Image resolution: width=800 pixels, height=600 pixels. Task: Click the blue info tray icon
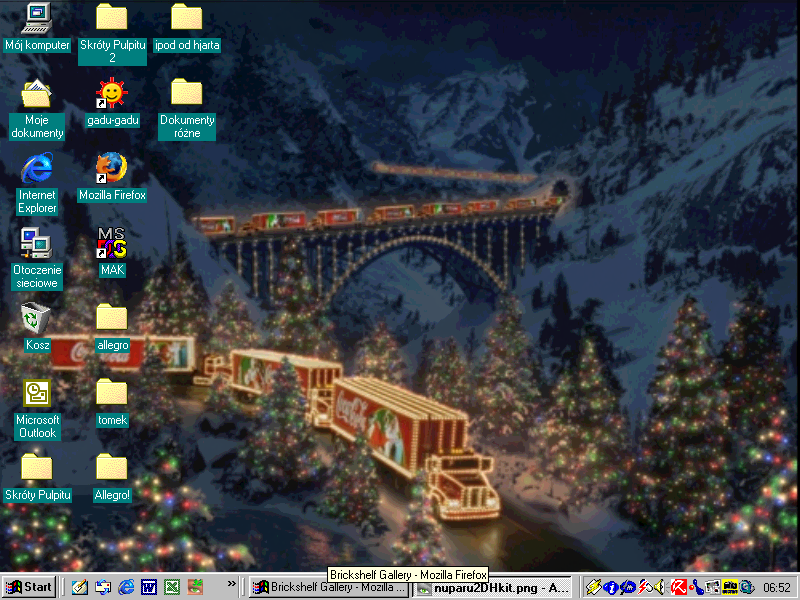coord(611,588)
